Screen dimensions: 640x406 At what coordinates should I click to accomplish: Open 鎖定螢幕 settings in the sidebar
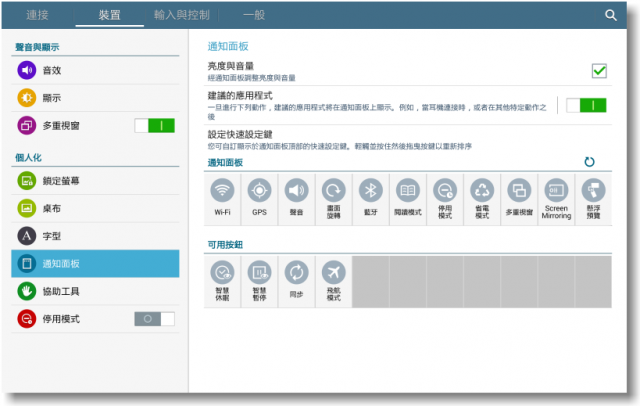pyautogui.click(x=60, y=181)
